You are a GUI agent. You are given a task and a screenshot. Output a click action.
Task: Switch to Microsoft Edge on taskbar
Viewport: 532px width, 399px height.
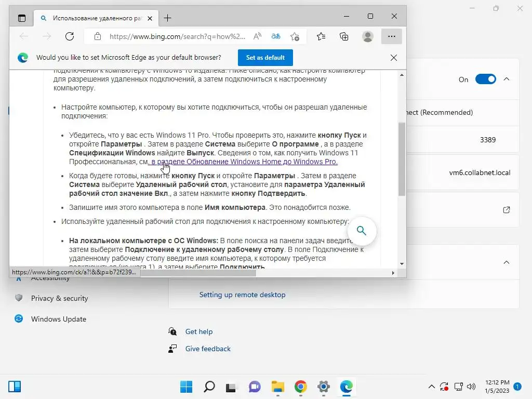pyautogui.click(x=347, y=387)
